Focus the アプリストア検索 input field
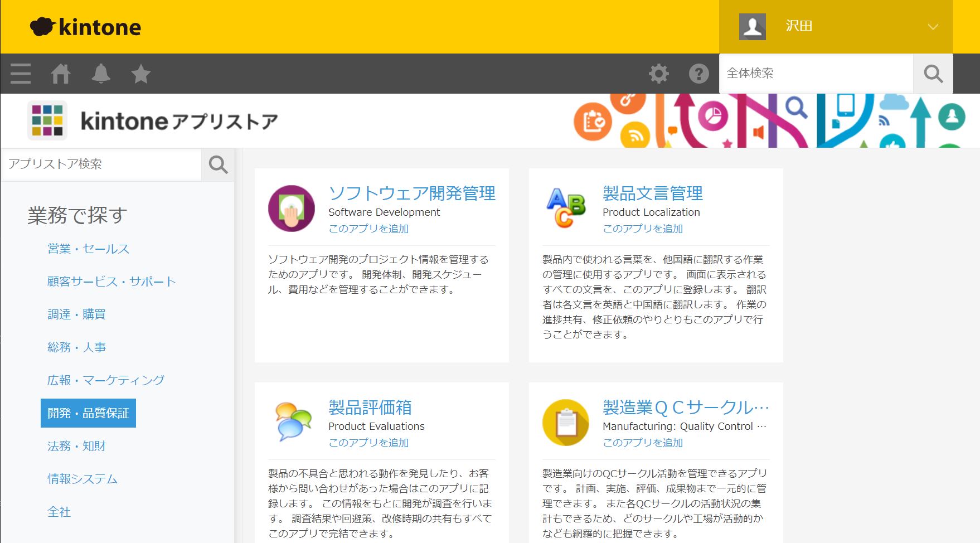The width and height of the screenshot is (980, 543). 101,164
